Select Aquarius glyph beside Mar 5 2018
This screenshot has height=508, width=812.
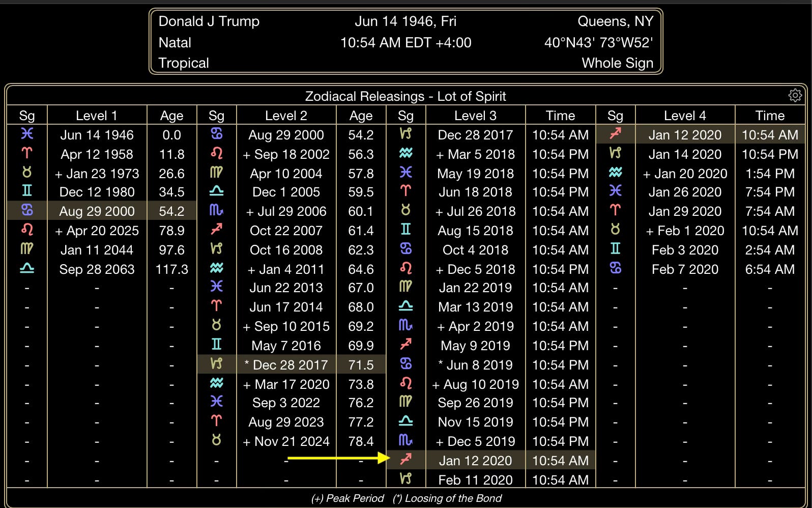[405, 153]
